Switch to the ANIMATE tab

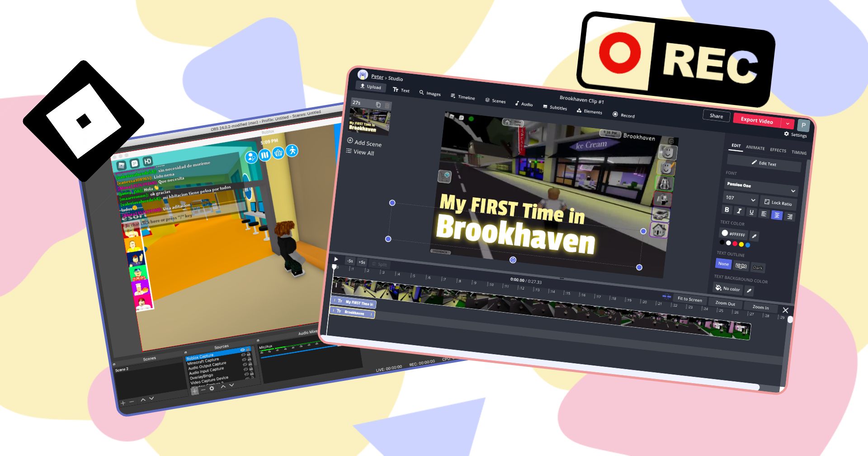(x=755, y=147)
